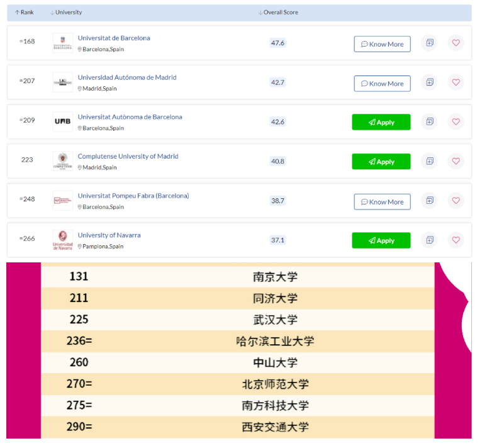Click the 北京师范大学 row name
The image size is (482, 448).
click(x=275, y=384)
